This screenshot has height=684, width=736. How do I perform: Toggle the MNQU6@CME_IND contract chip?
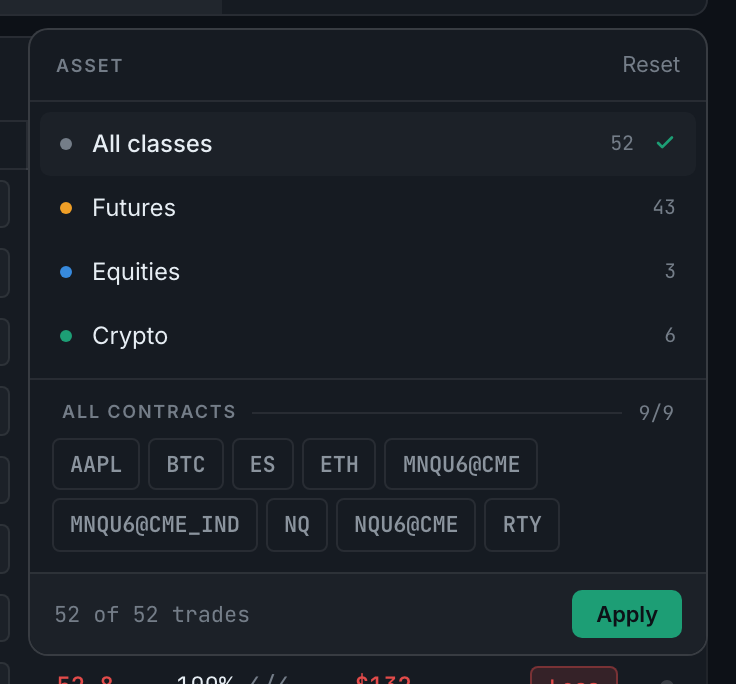(155, 525)
